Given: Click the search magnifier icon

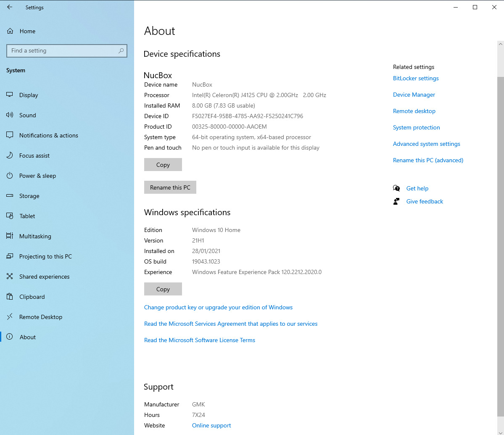Looking at the screenshot, I should pos(121,51).
